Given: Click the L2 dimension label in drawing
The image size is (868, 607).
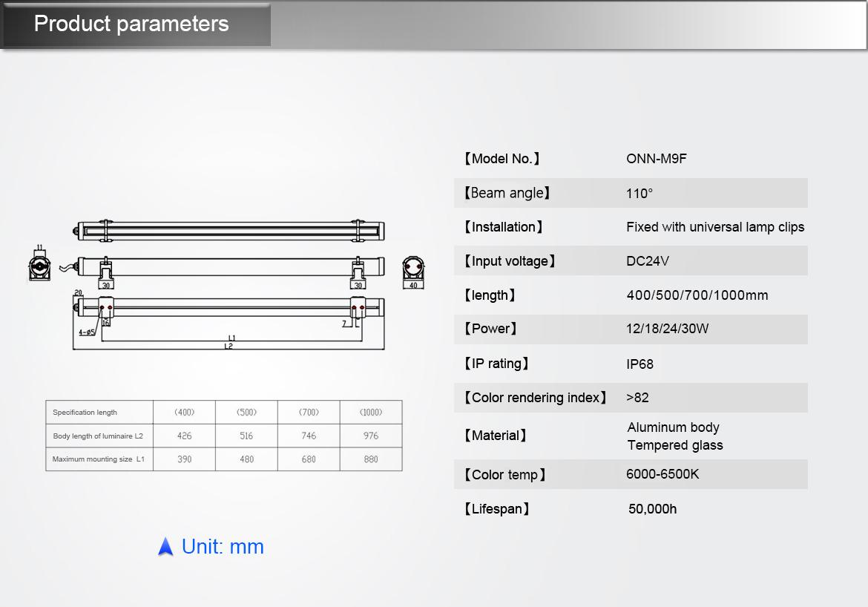Looking at the screenshot, I should point(228,347).
